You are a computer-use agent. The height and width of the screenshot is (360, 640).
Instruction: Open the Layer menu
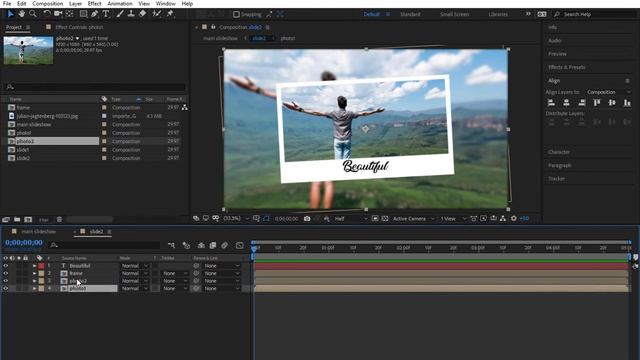[x=75, y=4]
